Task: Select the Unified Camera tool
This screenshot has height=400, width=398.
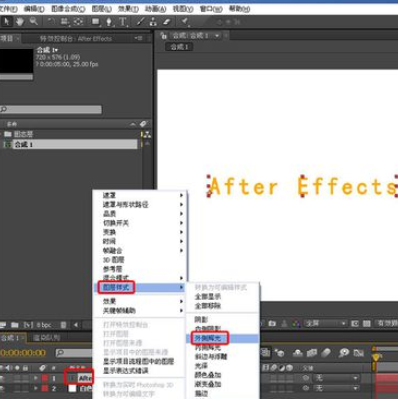Action: click(65, 22)
